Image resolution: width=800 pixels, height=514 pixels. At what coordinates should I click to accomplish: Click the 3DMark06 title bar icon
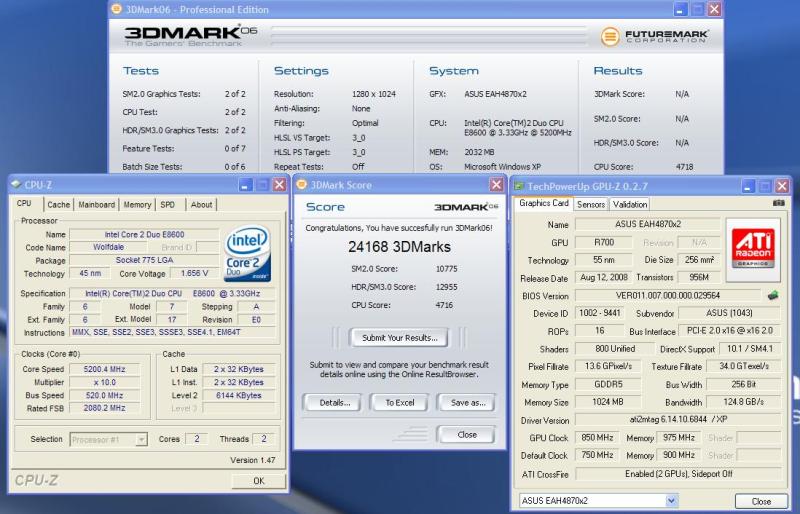(117, 9)
